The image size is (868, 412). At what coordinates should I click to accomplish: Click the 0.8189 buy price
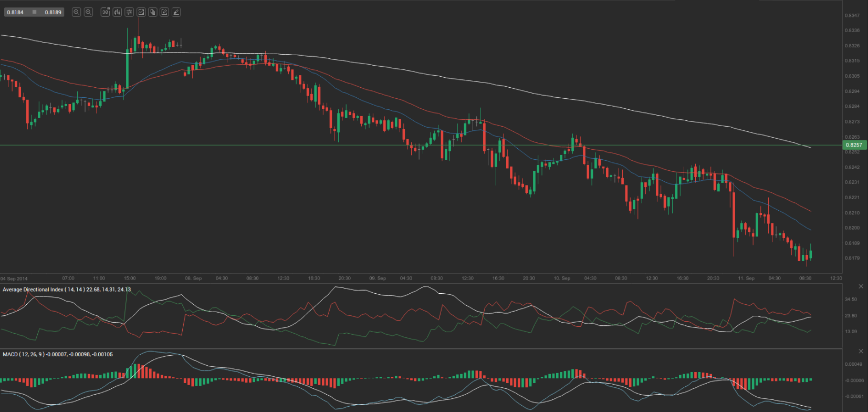53,12
